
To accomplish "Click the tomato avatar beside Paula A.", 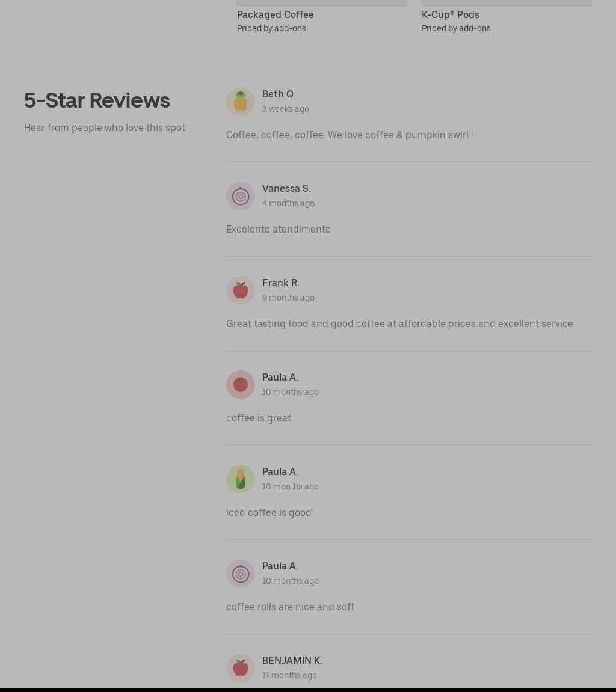I will pos(241,385).
